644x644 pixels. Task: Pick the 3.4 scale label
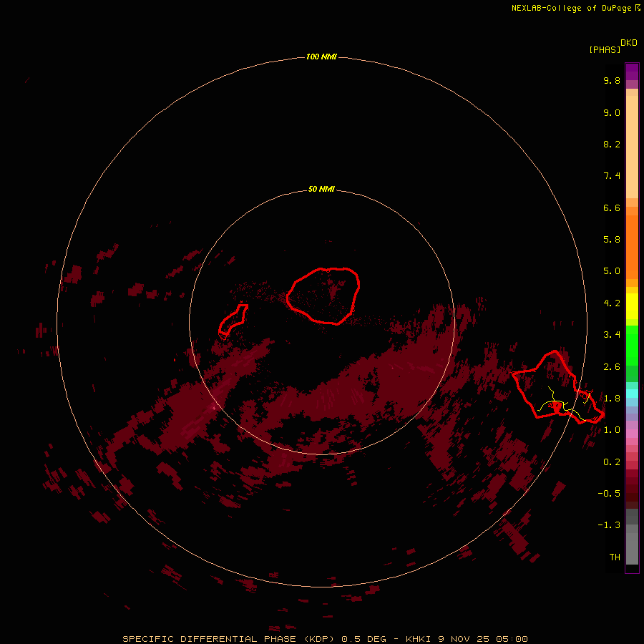click(x=612, y=335)
